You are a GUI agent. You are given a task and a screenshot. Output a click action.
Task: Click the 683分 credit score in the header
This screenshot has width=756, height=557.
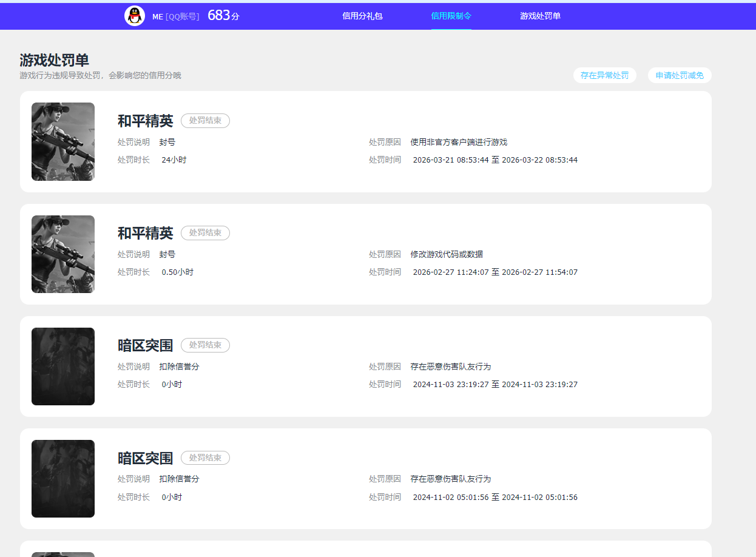223,16
